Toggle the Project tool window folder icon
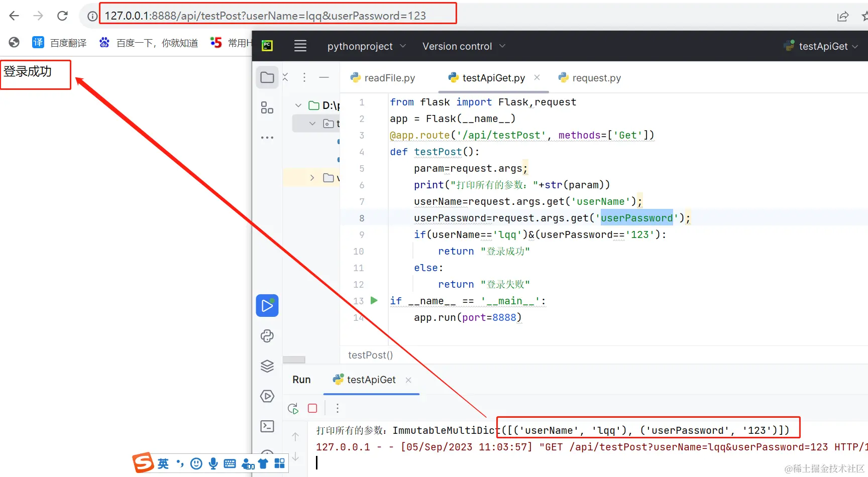The image size is (868, 477). tap(267, 77)
